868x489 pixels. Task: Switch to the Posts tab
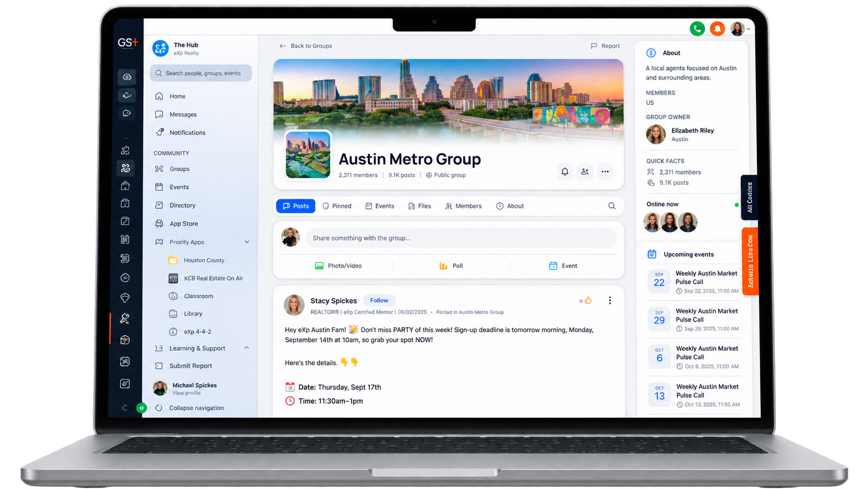click(x=296, y=206)
